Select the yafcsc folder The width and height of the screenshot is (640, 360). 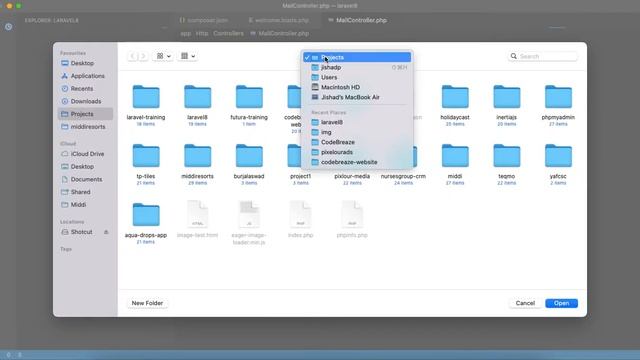point(558,156)
